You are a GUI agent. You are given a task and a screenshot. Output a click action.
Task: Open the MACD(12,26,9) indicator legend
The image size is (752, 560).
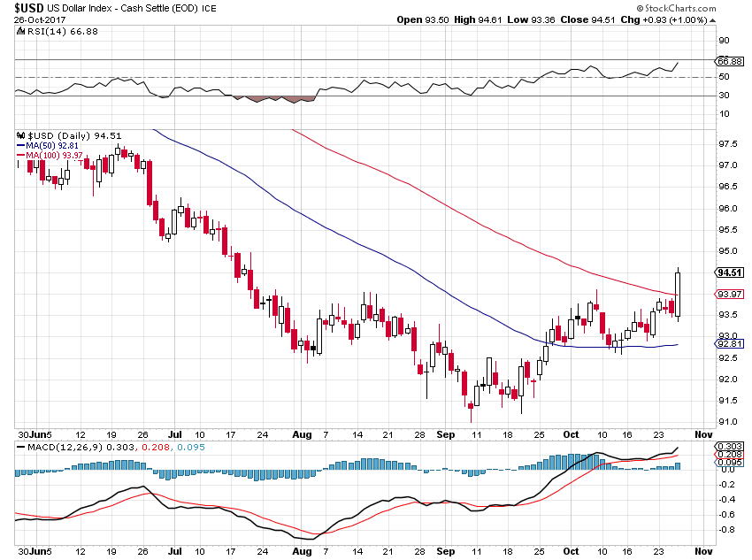pos(62,449)
